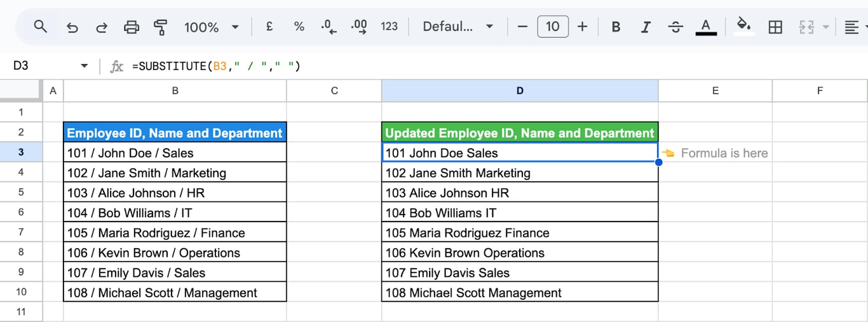Select cell '107 / Emily Davis / Sales'
The height and width of the screenshot is (322, 868).
[x=175, y=272]
